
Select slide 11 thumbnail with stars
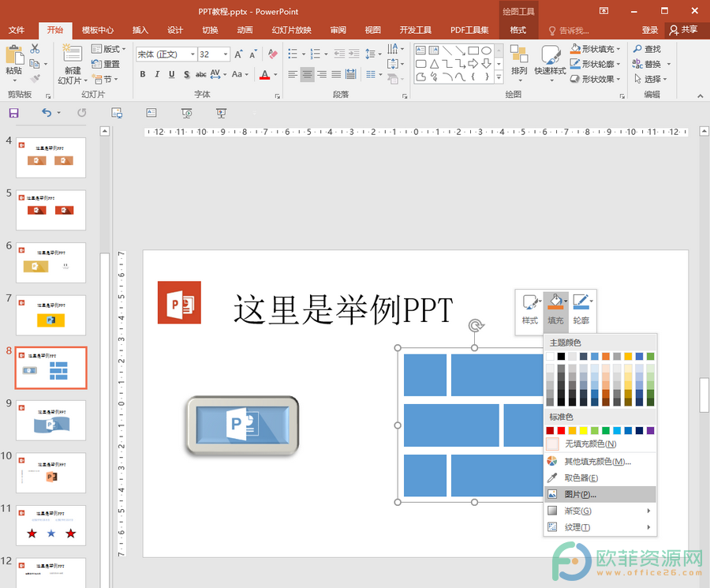(50, 526)
